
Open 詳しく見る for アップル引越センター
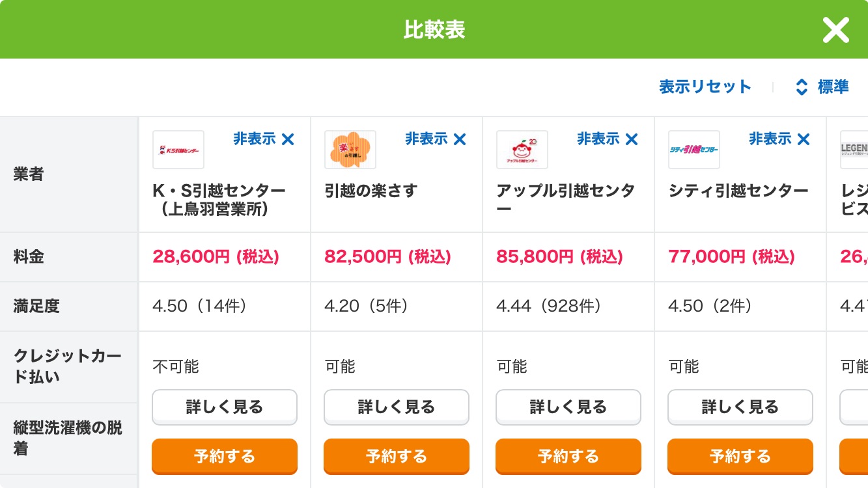click(568, 407)
